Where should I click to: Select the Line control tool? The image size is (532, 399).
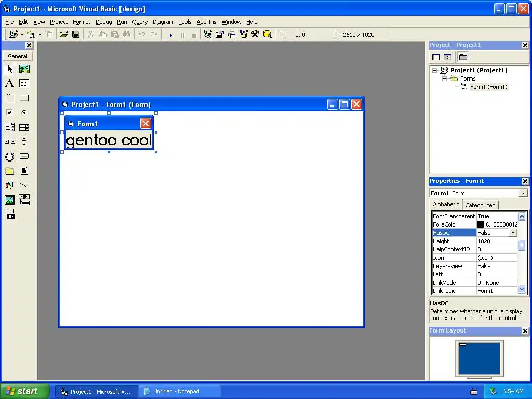(24, 185)
